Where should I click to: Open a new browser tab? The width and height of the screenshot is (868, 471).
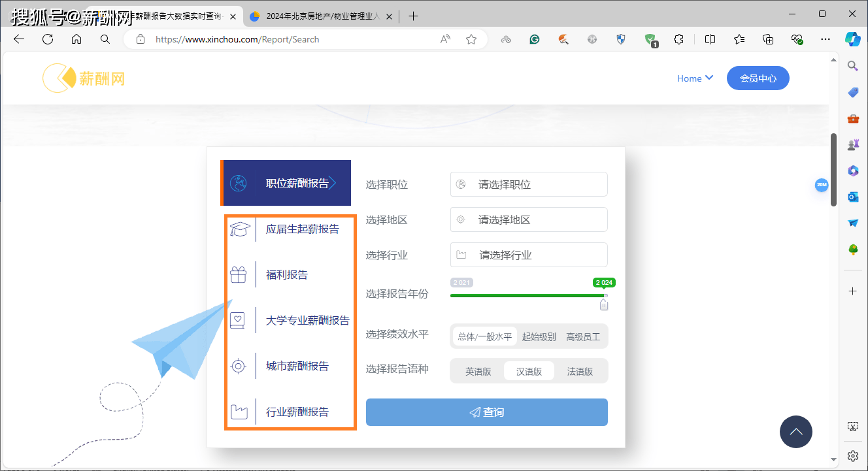pyautogui.click(x=412, y=16)
